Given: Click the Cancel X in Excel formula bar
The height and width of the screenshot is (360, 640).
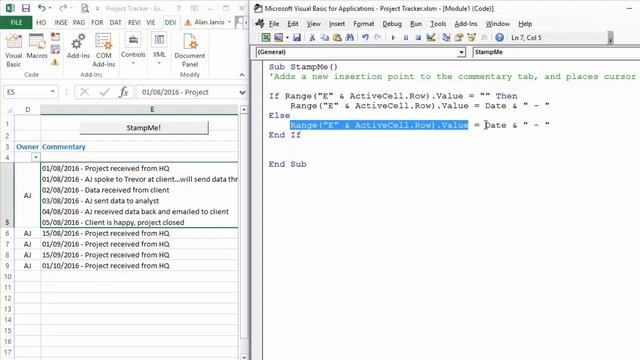Looking at the screenshot, I should click(84, 92).
